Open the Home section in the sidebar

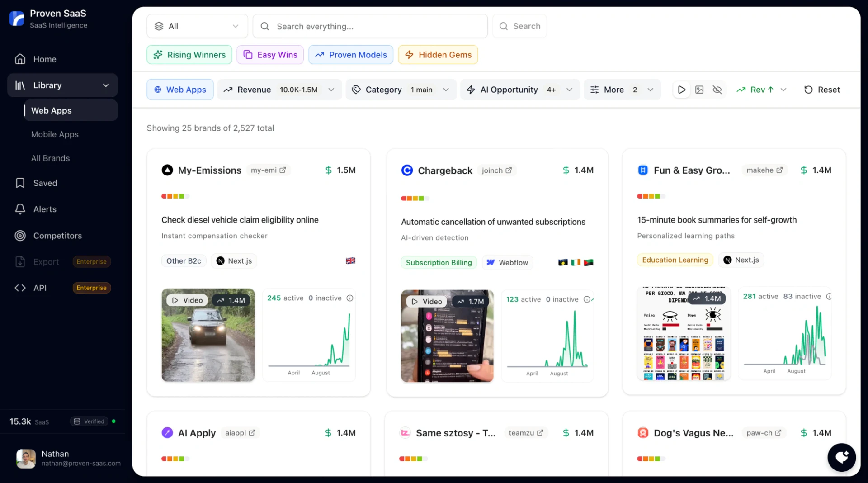pyautogui.click(x=45, y=59)
